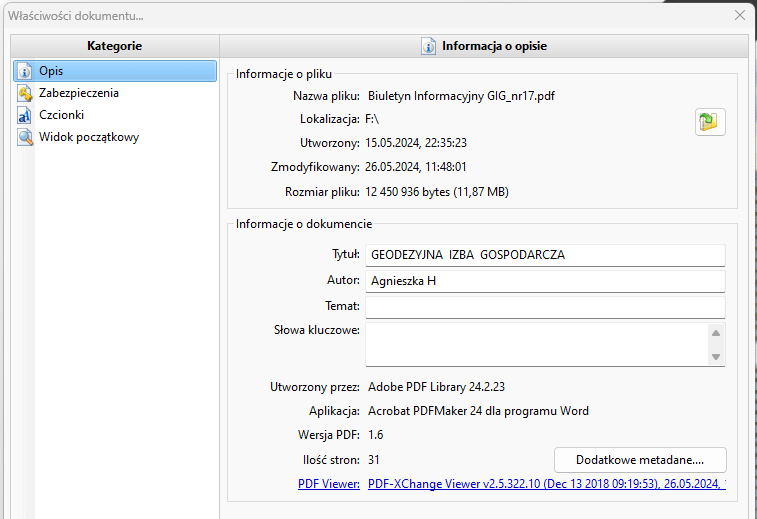Click the Kategorie column header
Viewport: 757px width, 519px height.
tap(114, 46)
